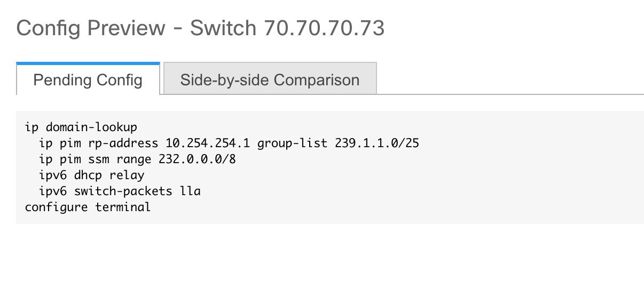
Task: Click the 232.0.0.0/8 SSM range value
Action: 197,159
